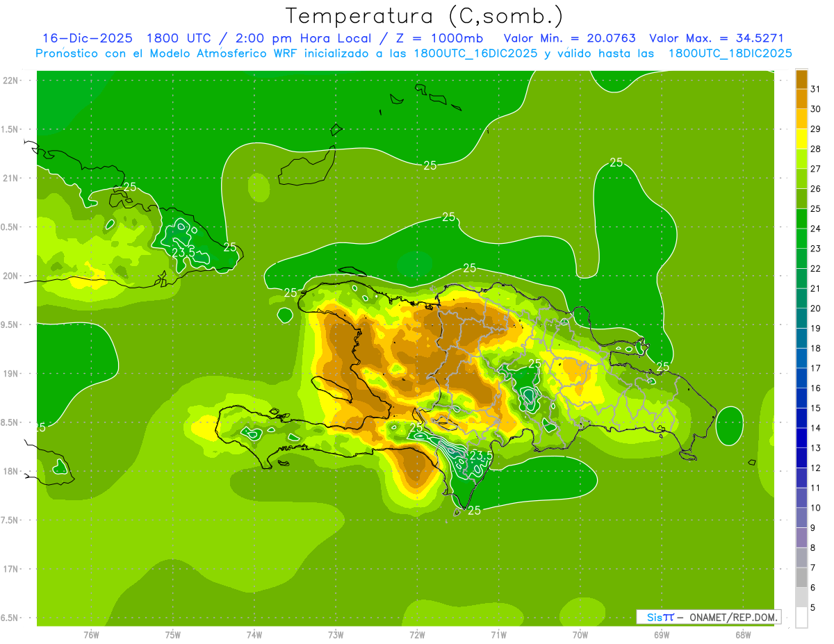Click the "23.5" contour label over eastern Cuba
This screenshot has width=834, height=644.
coord(183,251)
